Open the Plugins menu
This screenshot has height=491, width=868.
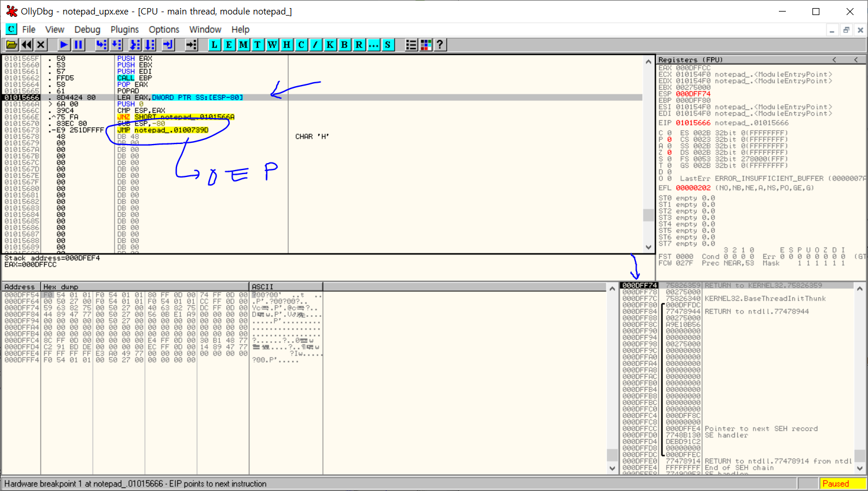(x=124, y=29)
